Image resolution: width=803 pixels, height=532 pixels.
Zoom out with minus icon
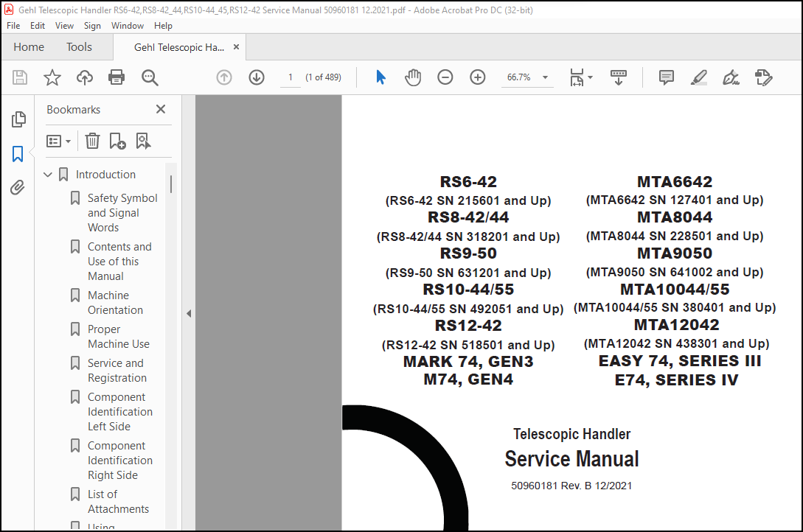pyautogui.click(x=445, y=77)
